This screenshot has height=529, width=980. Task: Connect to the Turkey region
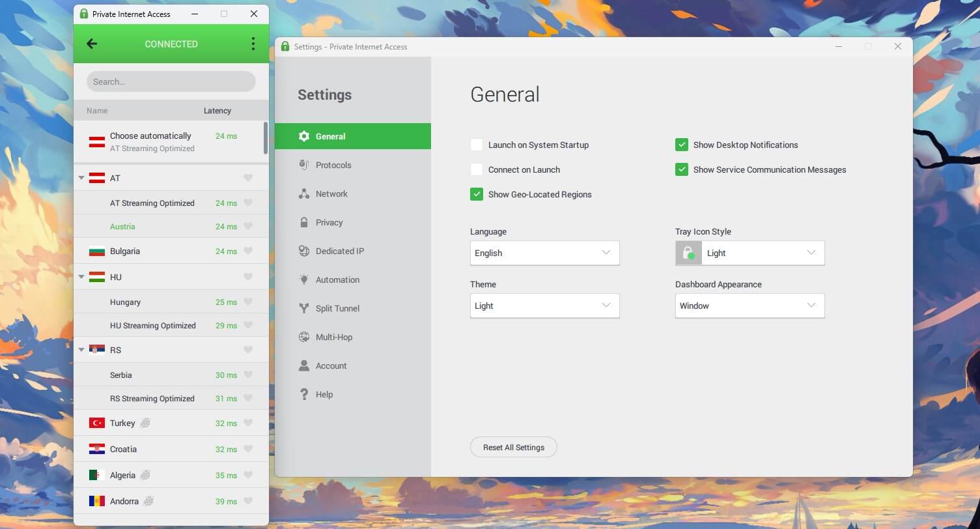171,423
